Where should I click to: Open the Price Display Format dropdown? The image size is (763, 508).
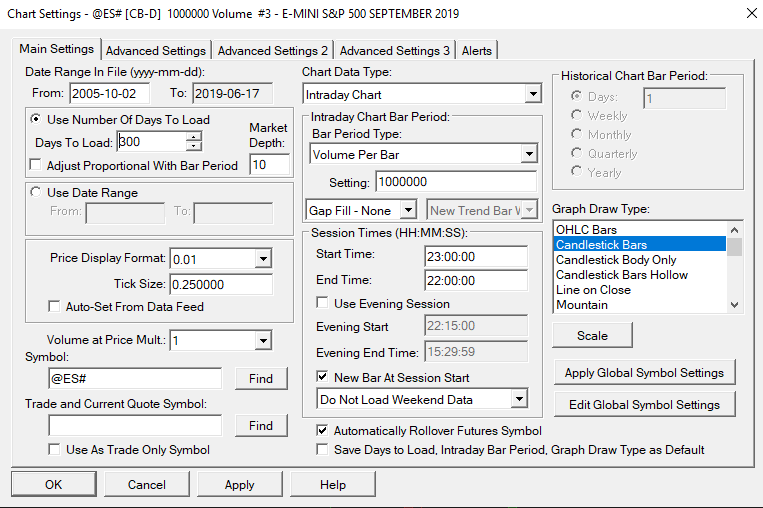(x=263, y=259)
